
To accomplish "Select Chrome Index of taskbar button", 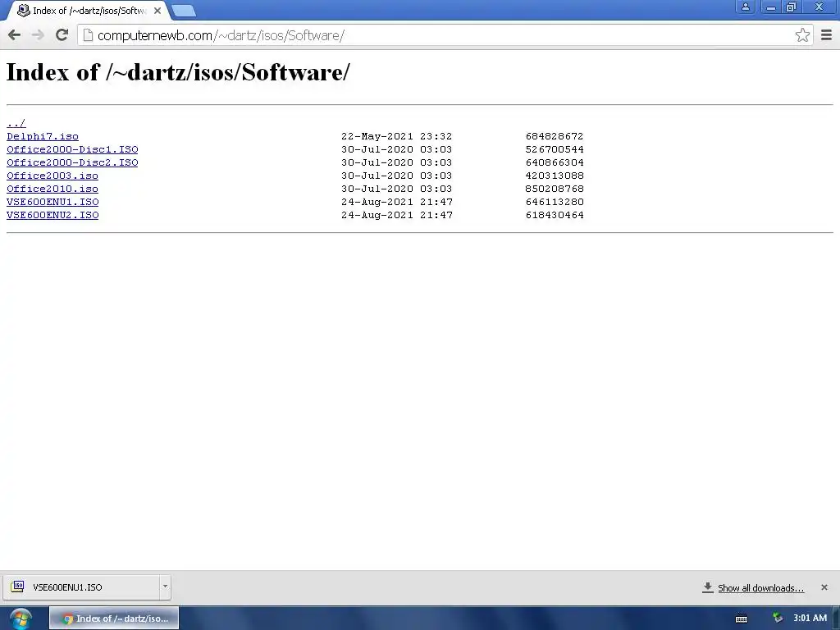I will pos(114,619).
